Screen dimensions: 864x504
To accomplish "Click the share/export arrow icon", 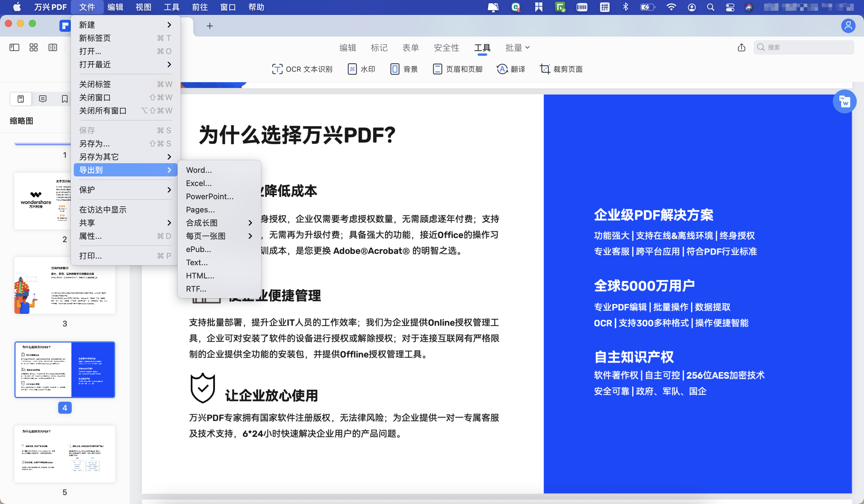I will click(x=742, y=48).
